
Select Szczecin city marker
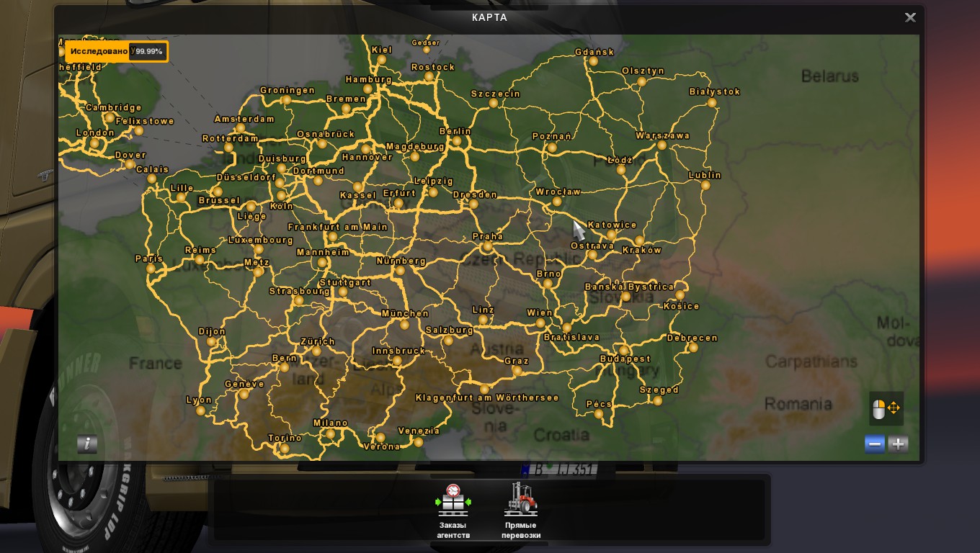coord(493,104)
